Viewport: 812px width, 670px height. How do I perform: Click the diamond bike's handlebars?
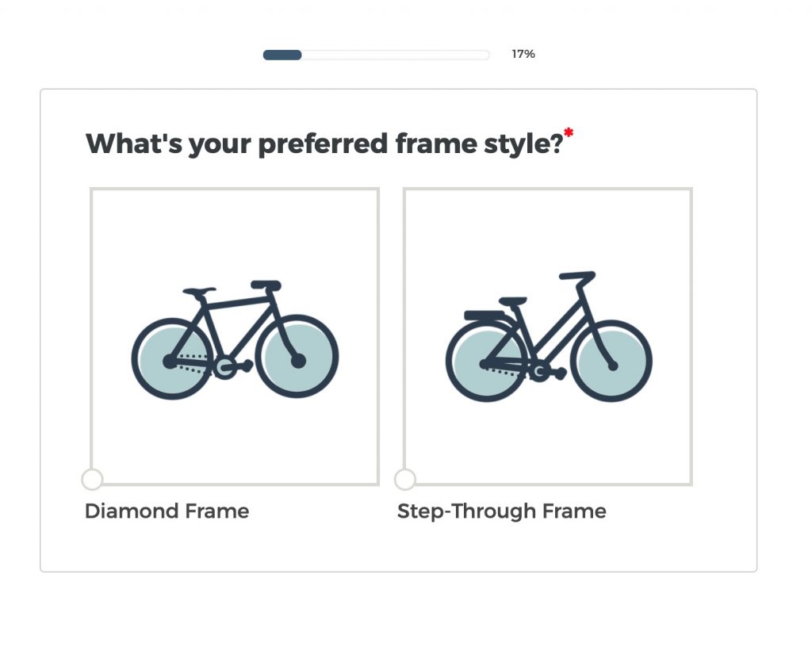(266, 285)
